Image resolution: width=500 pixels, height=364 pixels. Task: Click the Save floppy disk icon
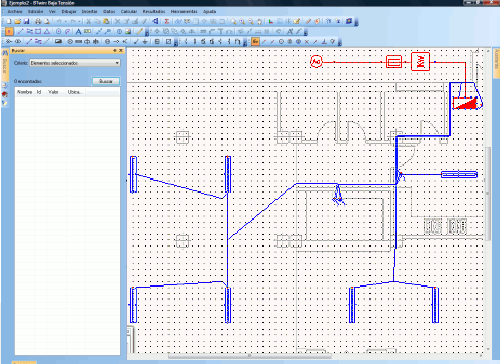(x=26, y=21)
